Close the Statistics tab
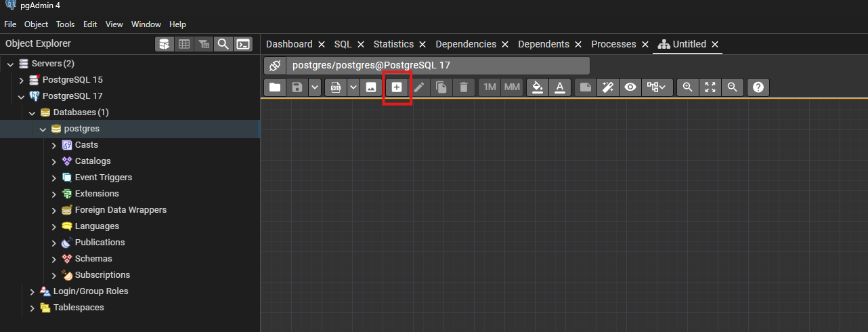The height and width of the screenshot is (332, 868). click(x=422, y=44)
